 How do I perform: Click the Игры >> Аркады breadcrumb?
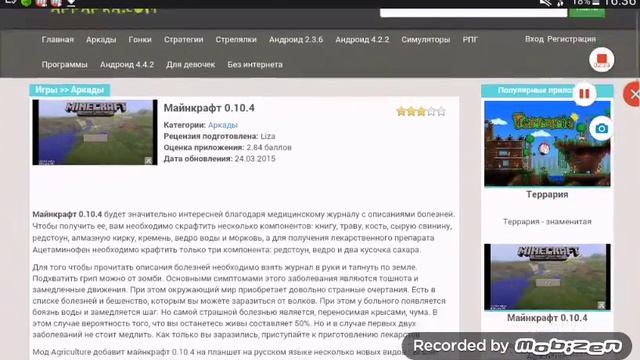tap(69, 90)
